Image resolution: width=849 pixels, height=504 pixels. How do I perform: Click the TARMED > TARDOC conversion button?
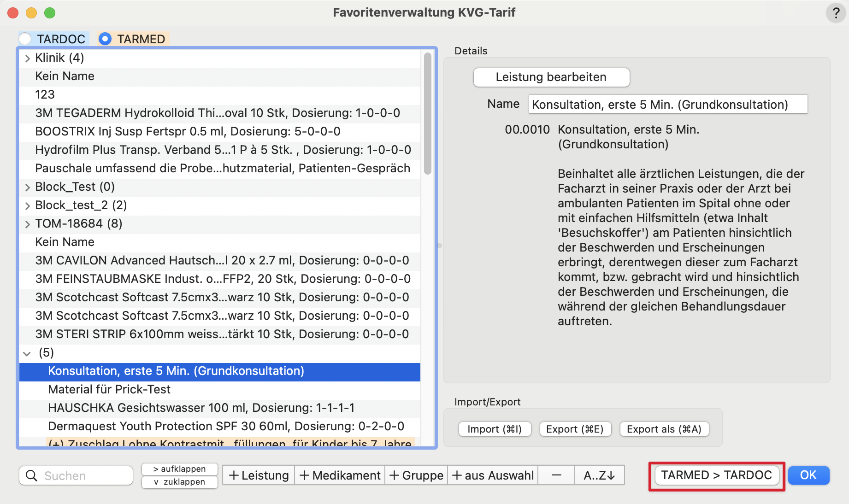[x=716, y=475]
